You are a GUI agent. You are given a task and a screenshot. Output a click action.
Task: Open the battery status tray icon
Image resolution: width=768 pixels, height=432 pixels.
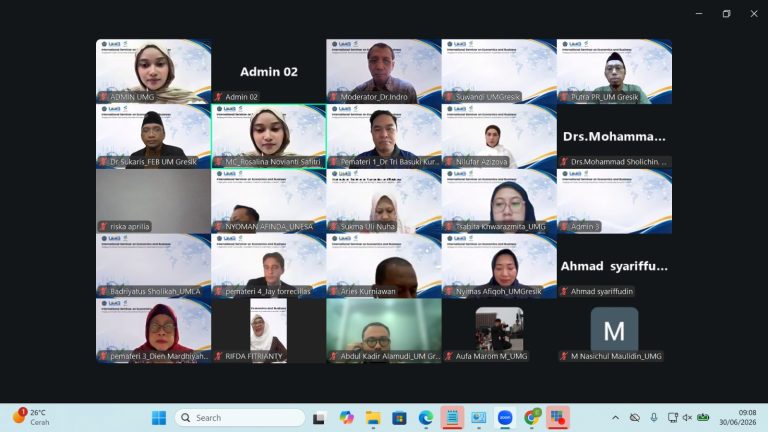coord(703,418)
